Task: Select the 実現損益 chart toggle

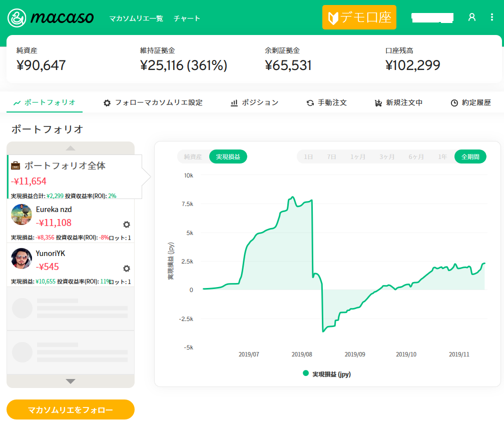Action: [228, 156]
